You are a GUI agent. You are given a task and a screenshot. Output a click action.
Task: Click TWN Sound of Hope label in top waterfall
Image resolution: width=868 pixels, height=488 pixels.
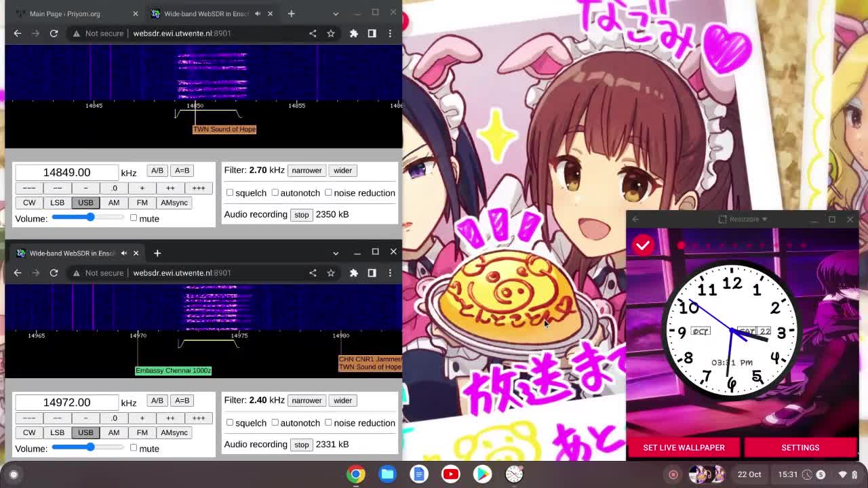224,129
